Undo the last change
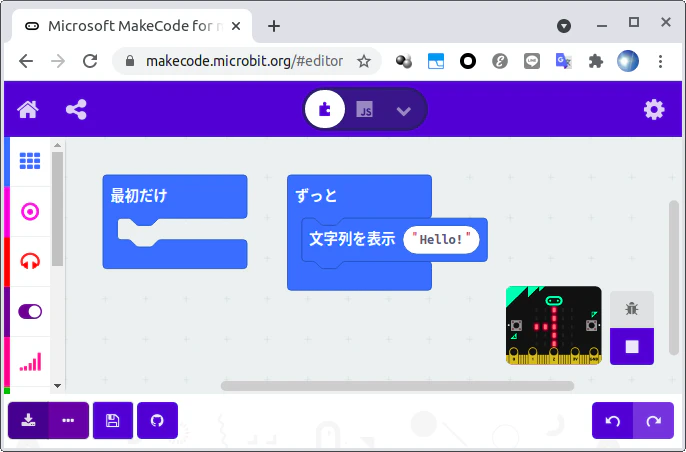Viewport: 686px width, 452px height. coord(612,420)
